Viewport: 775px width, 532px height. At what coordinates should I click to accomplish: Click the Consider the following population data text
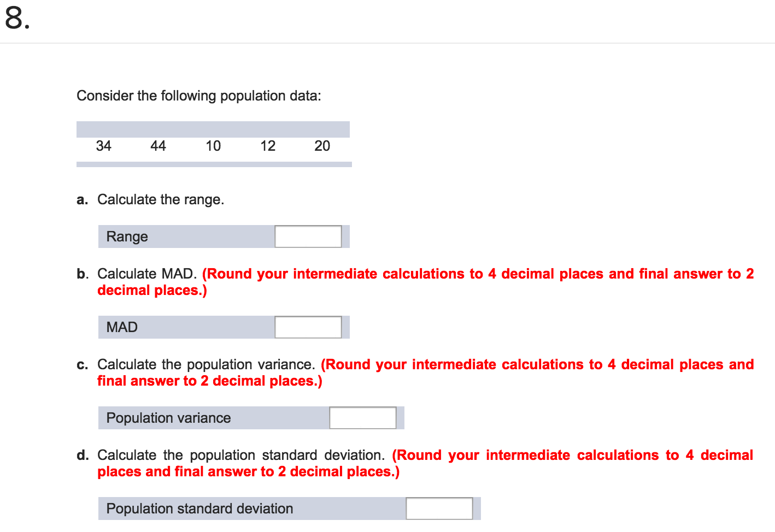click(x=199, y=96)
